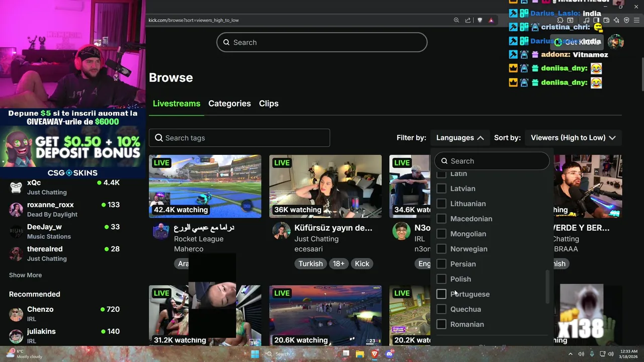The width and height of the screenshot is (644, 362).
Task: Click the Search tags input field
Action: click(239, 138)
